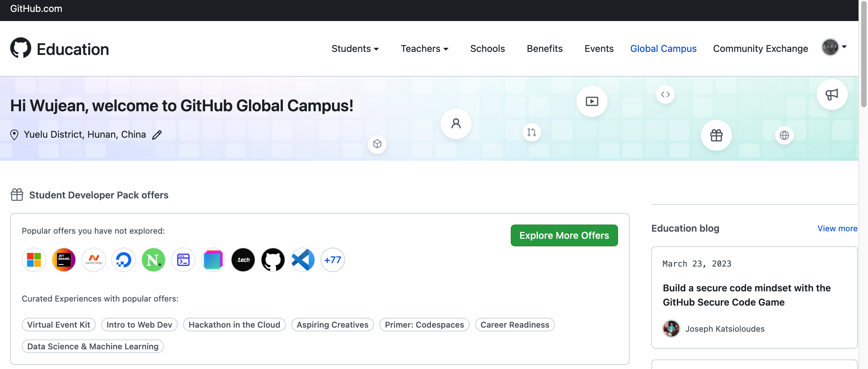Viewport: 868px width, 369px height.
Task: Select the Namecheap offer icon
Action: (x=94, y=260)
